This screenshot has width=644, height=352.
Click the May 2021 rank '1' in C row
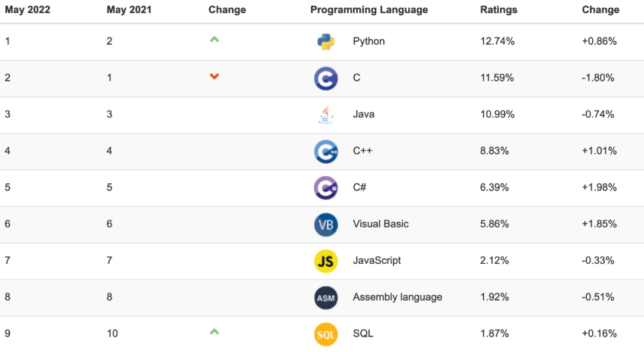point(109,77)
